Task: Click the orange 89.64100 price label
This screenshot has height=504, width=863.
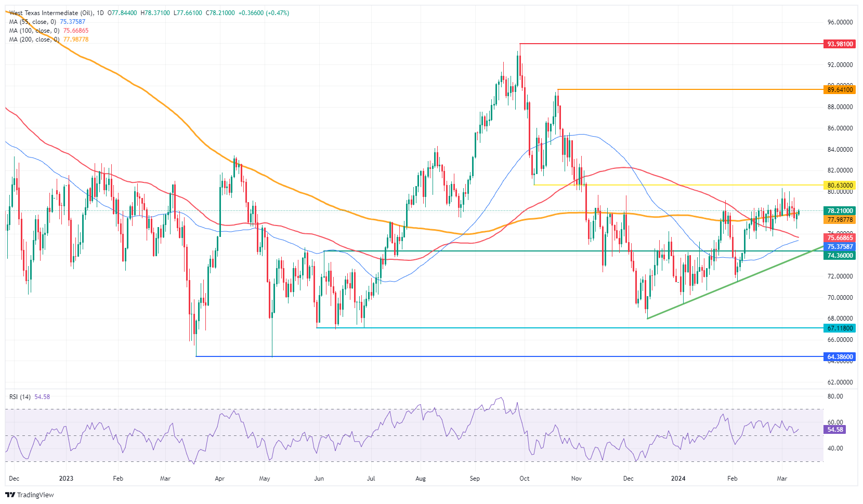Action: coord(840,90)
